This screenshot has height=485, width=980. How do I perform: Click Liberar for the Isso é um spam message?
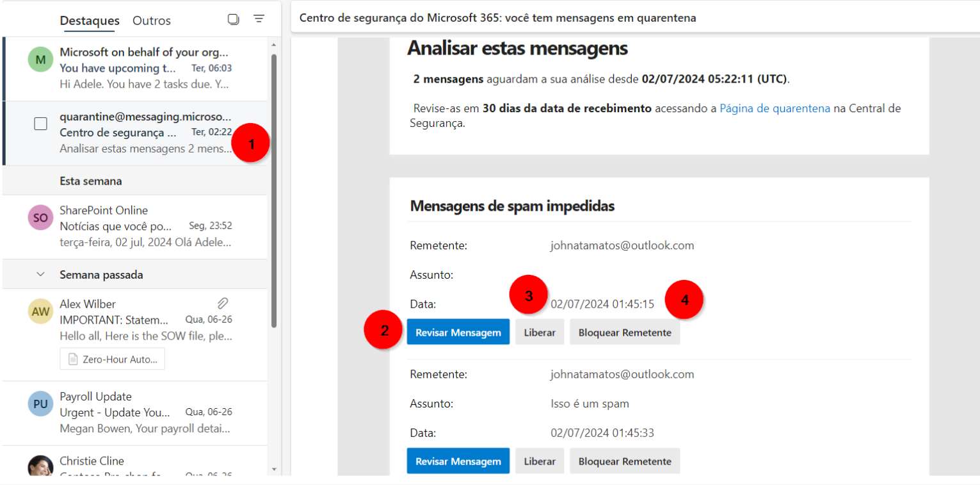[540, 461]
